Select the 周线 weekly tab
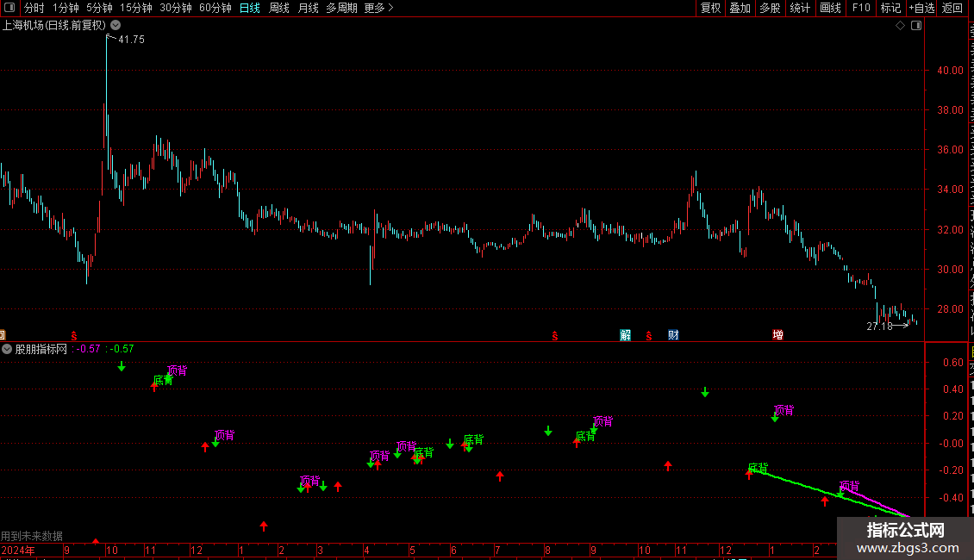The image size is (974, 560). tap(279, 8)
